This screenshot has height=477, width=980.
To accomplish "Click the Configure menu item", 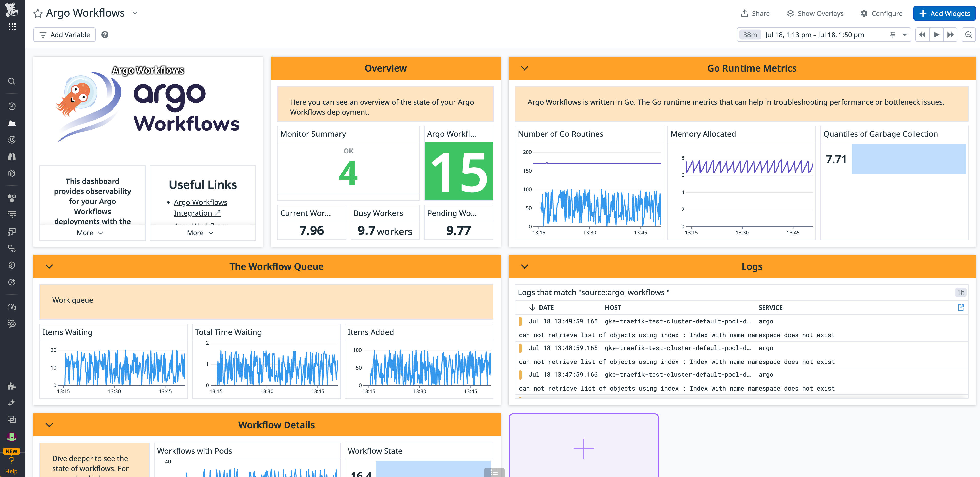I will click(881, 13).
